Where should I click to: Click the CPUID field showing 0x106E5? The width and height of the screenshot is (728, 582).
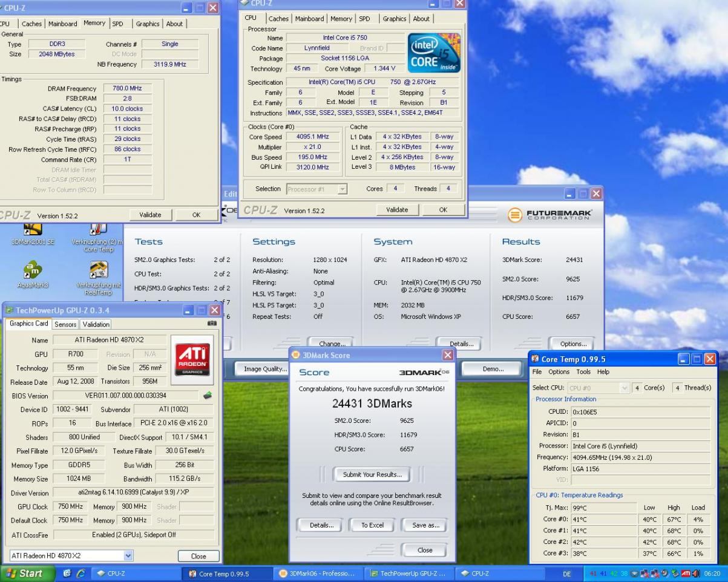[640, 411]
